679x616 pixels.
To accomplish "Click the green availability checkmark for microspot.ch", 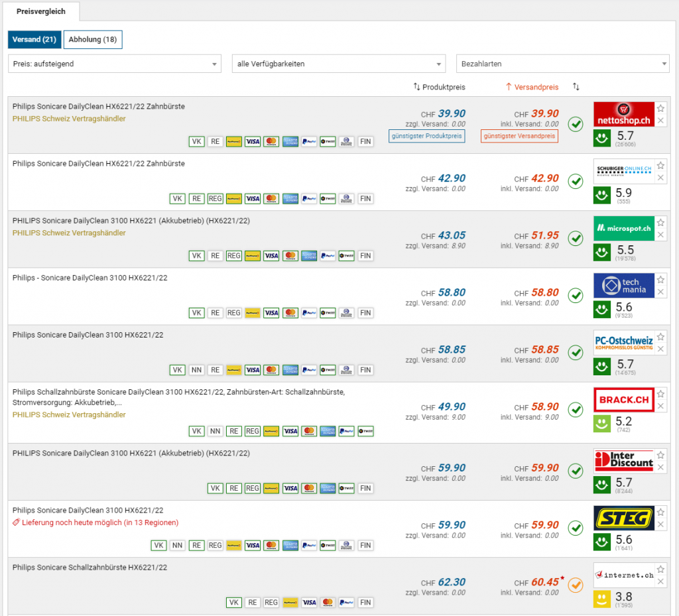I will 576,238.
